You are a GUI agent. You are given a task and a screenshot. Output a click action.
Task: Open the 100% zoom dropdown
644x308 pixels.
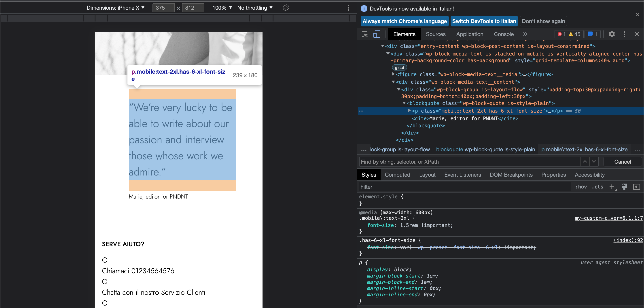point(222,8)
